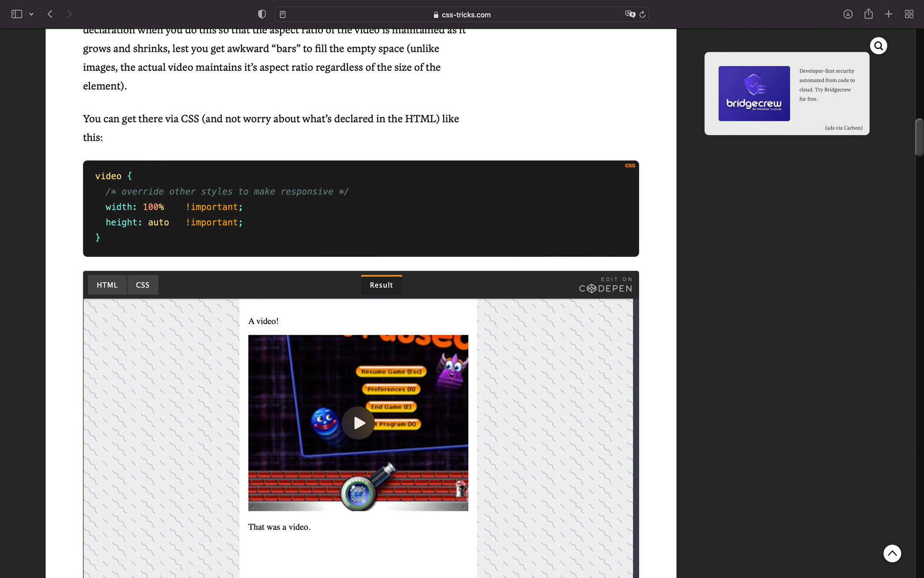Select the Result tab in CodePen
Image resolution: width=924 pixels, height=578 pixels.
(381, 285)
